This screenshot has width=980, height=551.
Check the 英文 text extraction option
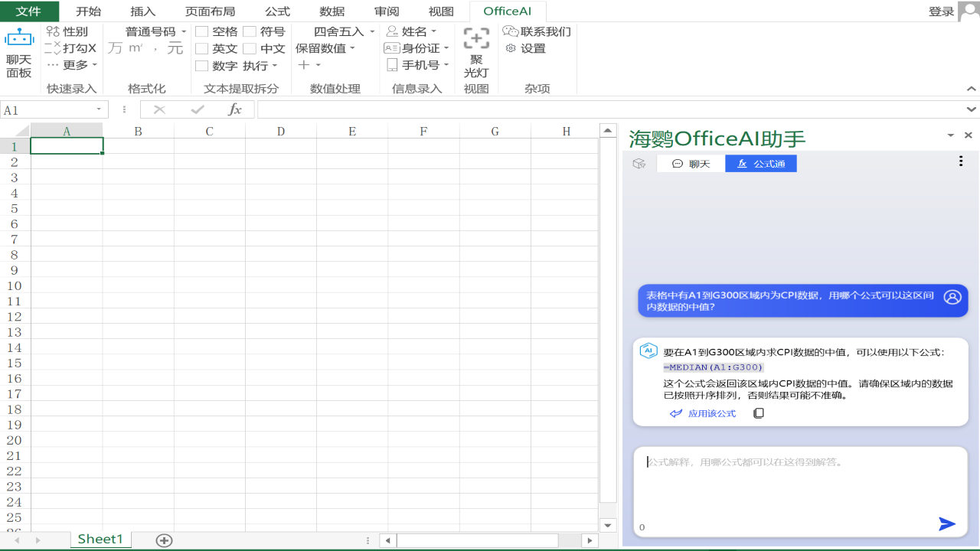(x=202, y=47)
